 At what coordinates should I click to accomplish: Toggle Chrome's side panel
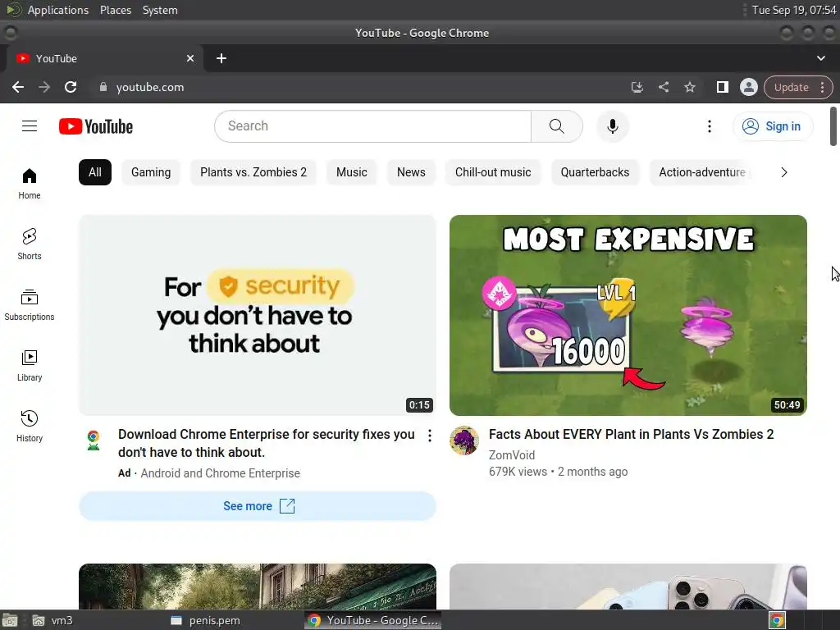click(722, 87)
